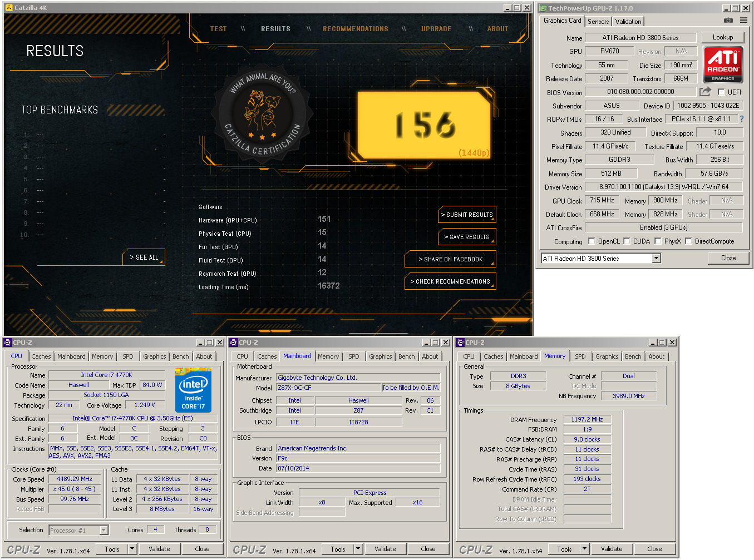Click the Driver Version field in GPU-Z

[x=664, y=187]
